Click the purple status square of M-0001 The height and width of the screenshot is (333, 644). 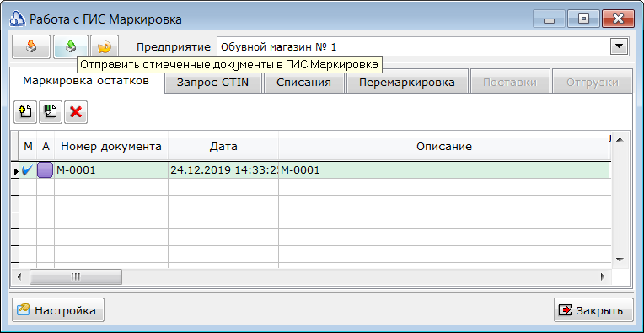(46, 170)
